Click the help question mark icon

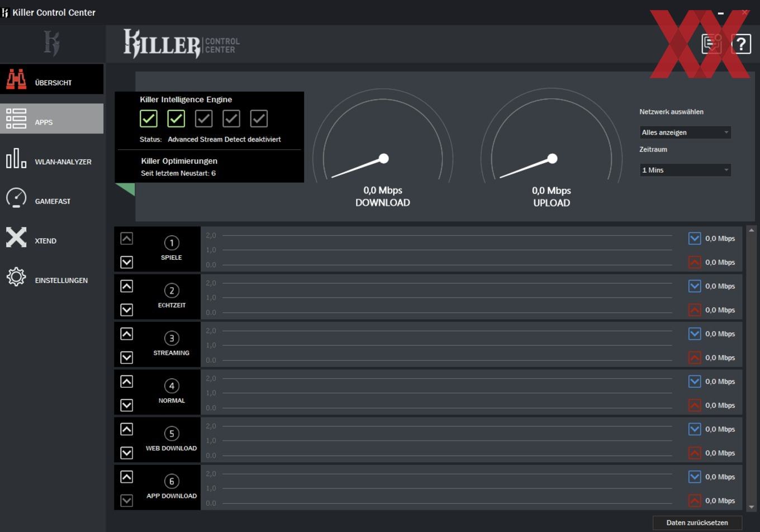click(x=741, y=44)
